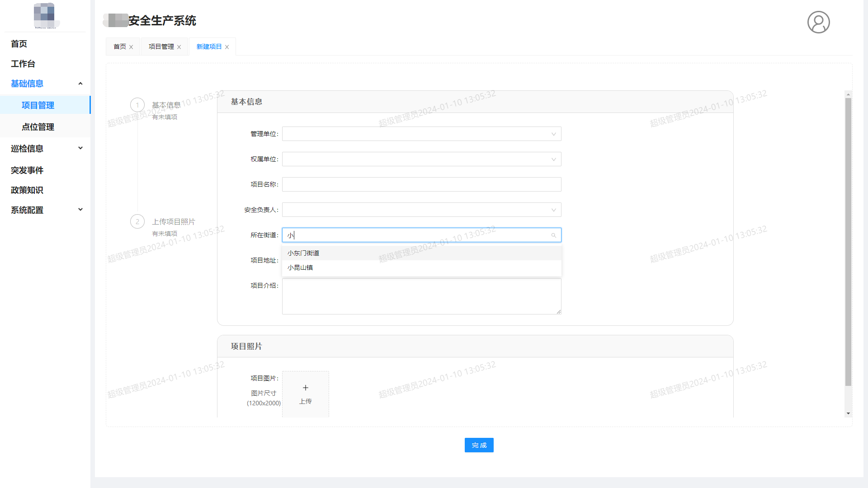Switch to the 新建项目 tab
Screen dimensions: 868x488
click(209, 47)
